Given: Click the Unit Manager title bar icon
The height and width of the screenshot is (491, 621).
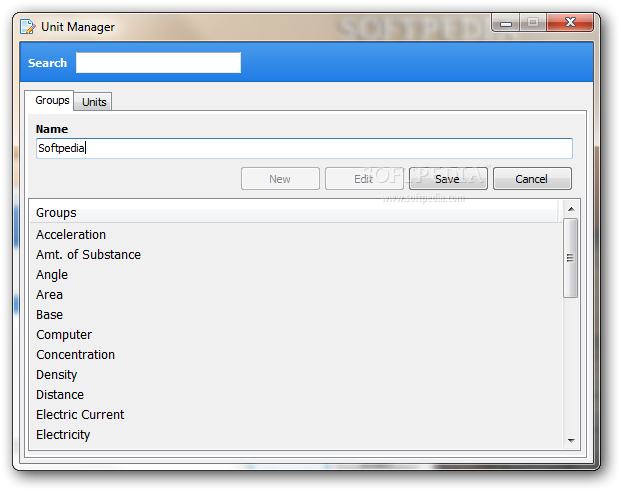Looking at the screenshot, I should pos(28,27).
